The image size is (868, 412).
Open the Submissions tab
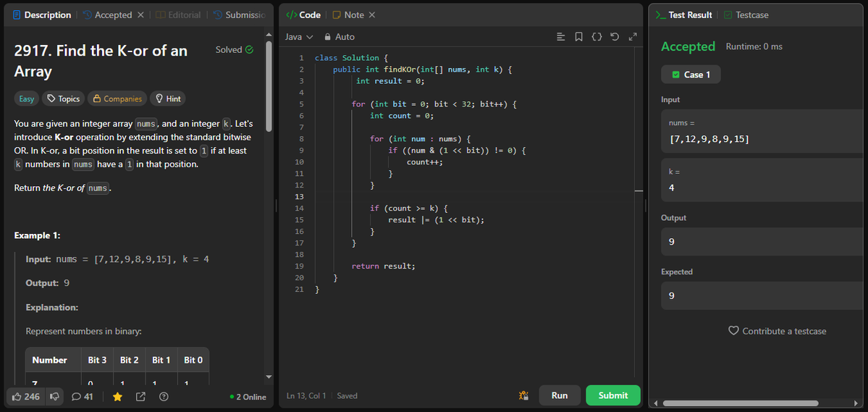coord(240,15)
